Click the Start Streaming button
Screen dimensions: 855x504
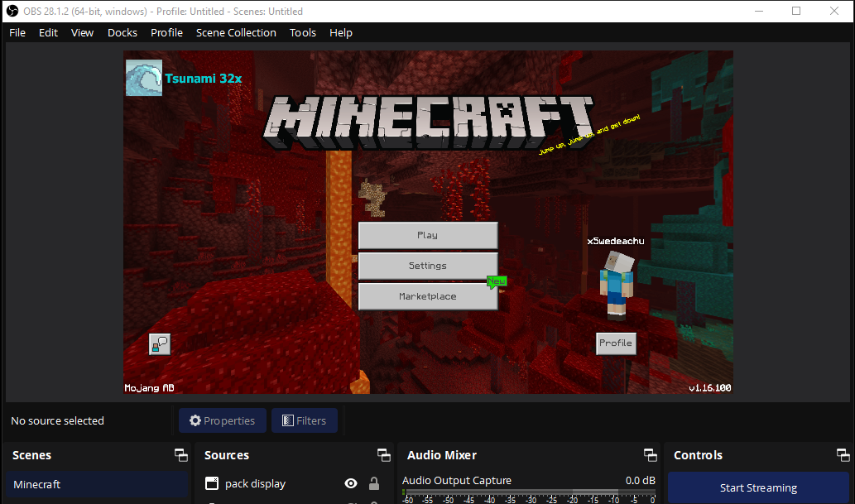coord(757,487)
